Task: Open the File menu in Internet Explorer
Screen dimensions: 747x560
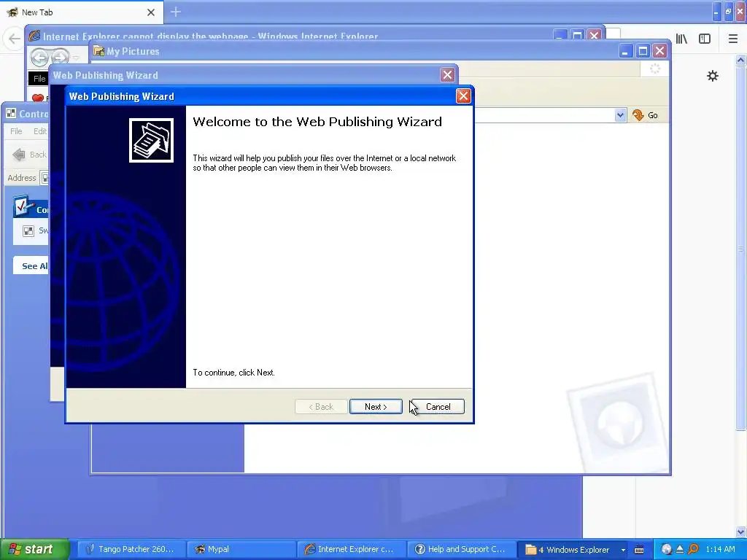Action: 39,79
